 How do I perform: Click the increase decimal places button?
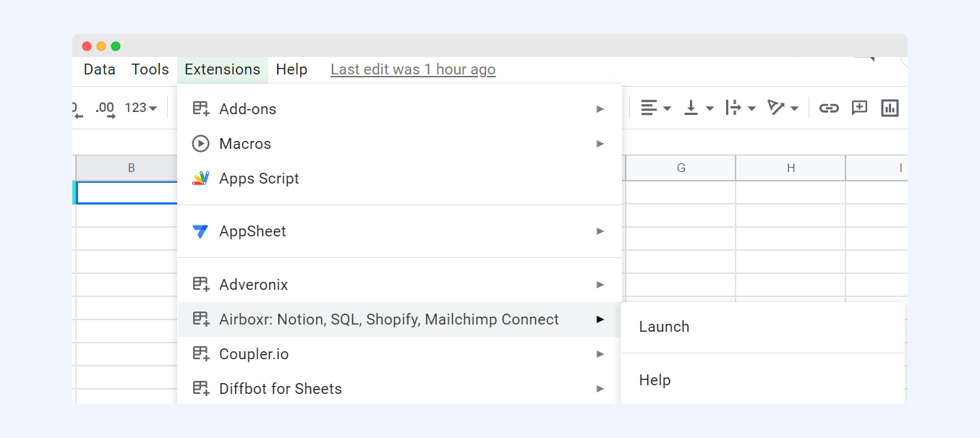(106, 108)
